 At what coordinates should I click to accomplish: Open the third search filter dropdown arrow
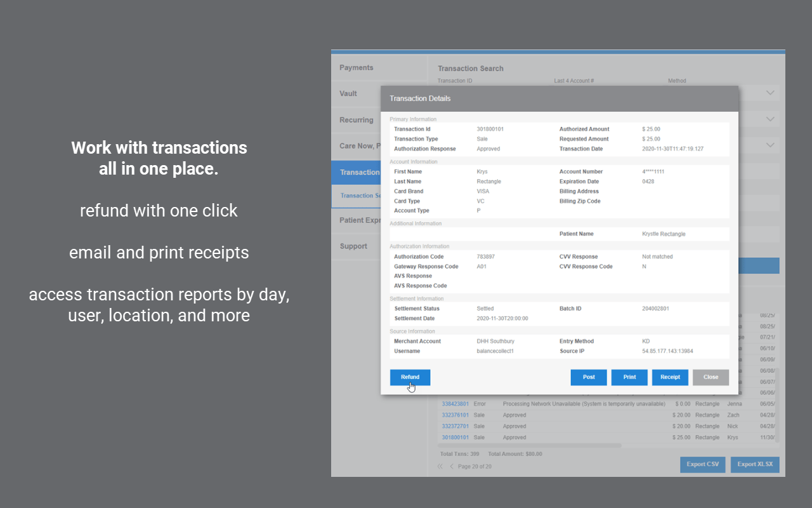[x=770, y=145]
